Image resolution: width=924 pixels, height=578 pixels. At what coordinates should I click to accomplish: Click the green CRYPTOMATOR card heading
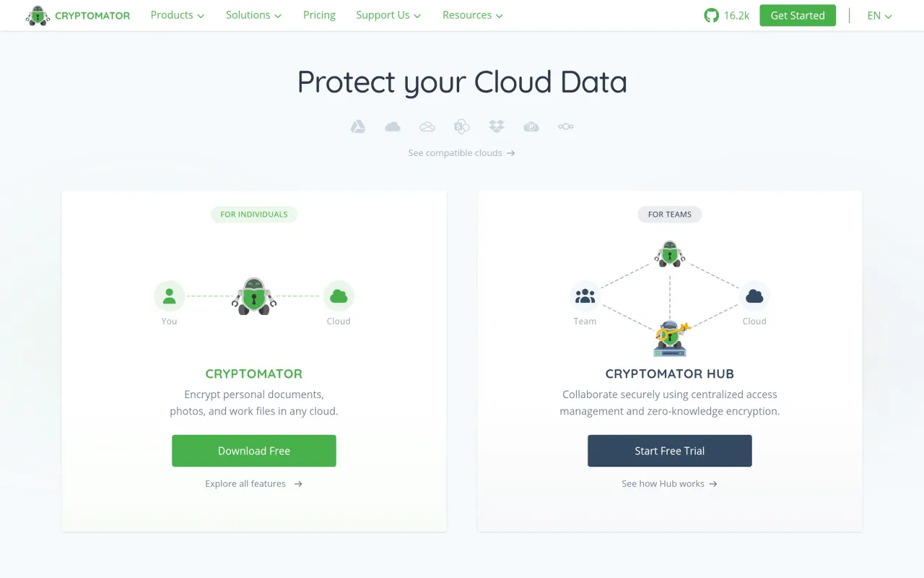pyautogui.click(x=254, y=374)
